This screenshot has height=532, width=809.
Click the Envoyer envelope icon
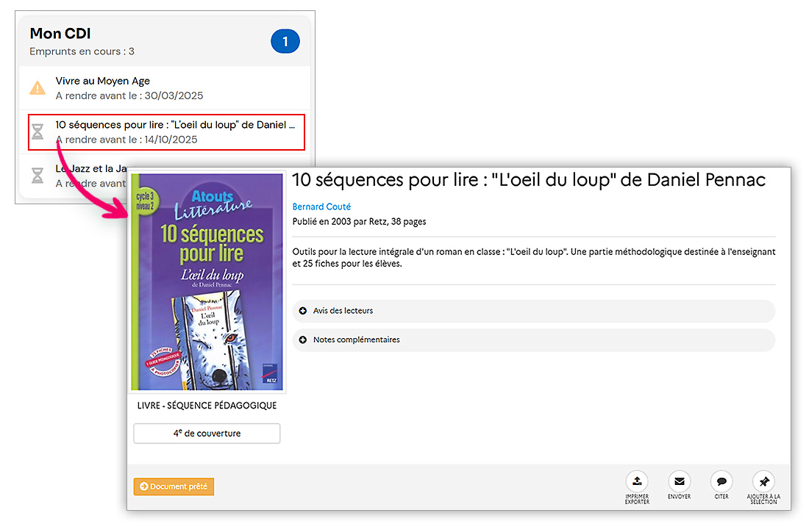(679, 481)
